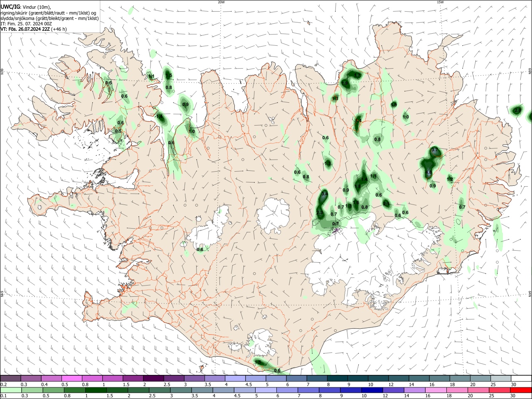Click the '1.9' precipitation value on the north coast

345,83
